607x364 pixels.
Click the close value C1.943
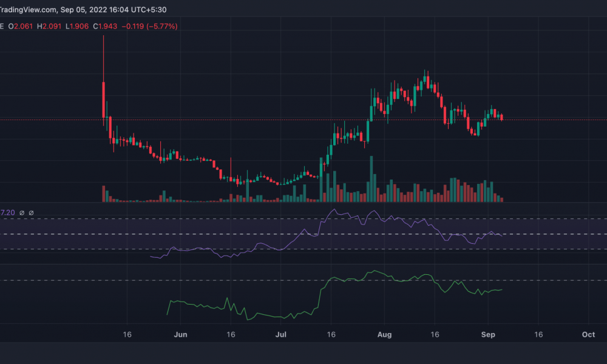pyautogui.click(x=105, y=26)
